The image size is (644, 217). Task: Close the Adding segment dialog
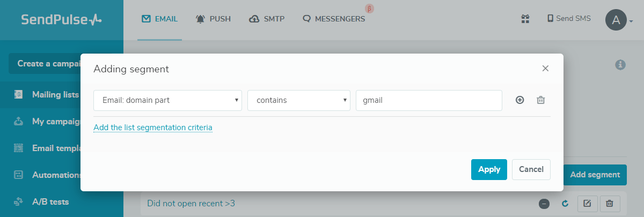click(545, 69)
